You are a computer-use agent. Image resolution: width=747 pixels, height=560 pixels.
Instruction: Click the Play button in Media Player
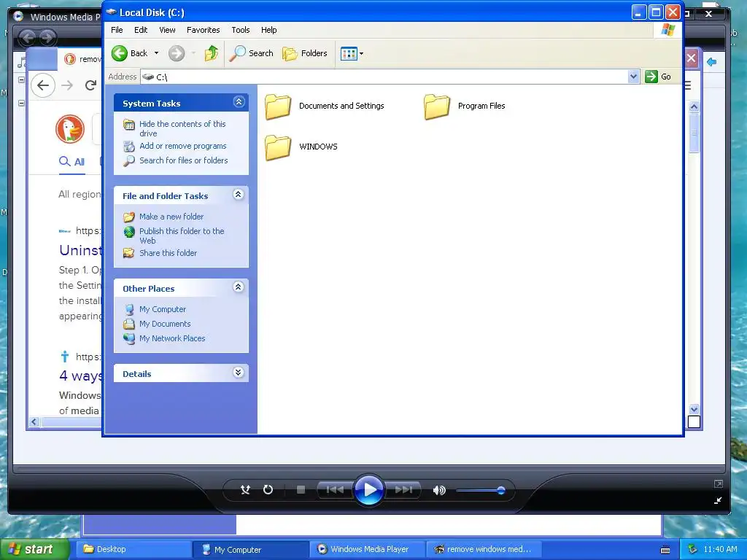tap(368, 489)
